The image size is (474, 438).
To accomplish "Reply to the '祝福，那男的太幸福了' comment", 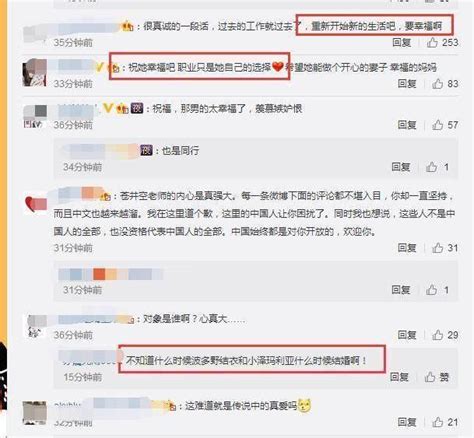I will 407,125.
